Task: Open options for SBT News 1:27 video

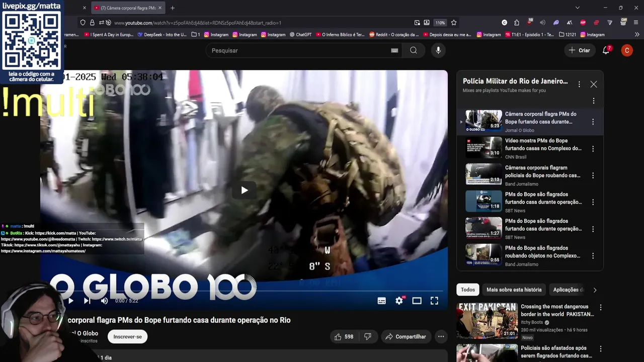Action: (x=593, y=229)
